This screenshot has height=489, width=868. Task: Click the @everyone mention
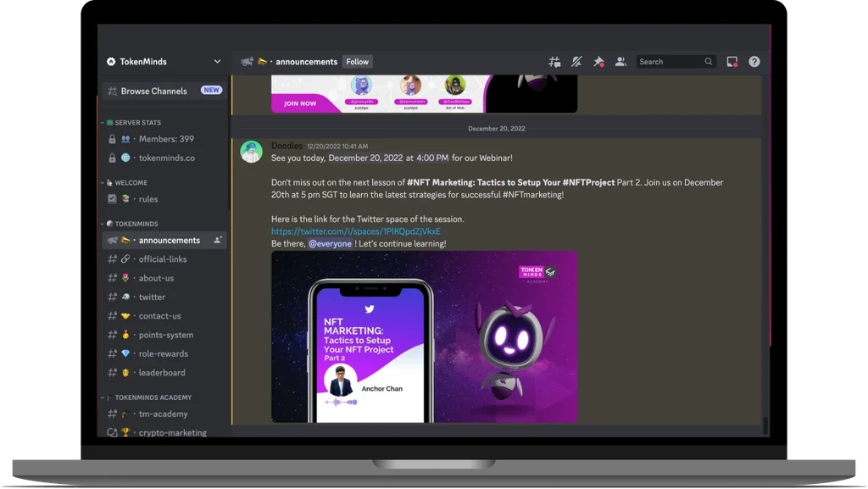[330, 244]
